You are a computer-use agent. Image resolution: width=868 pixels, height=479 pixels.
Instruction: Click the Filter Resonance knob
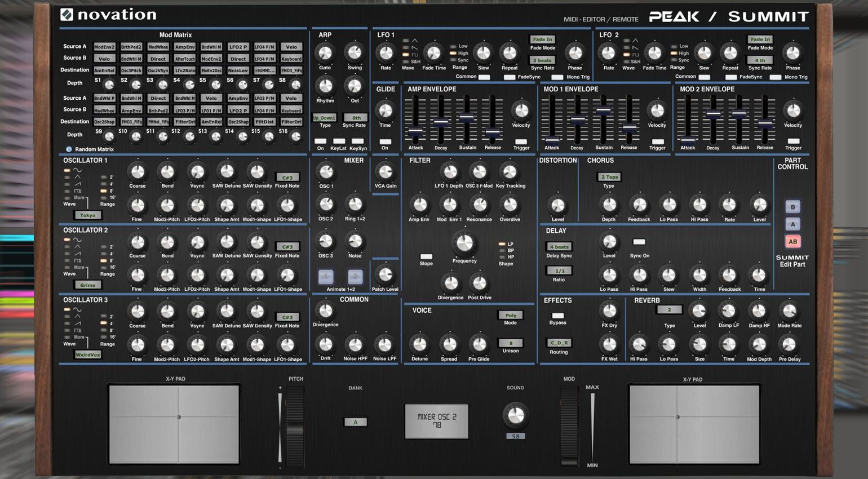click(479, 205)
